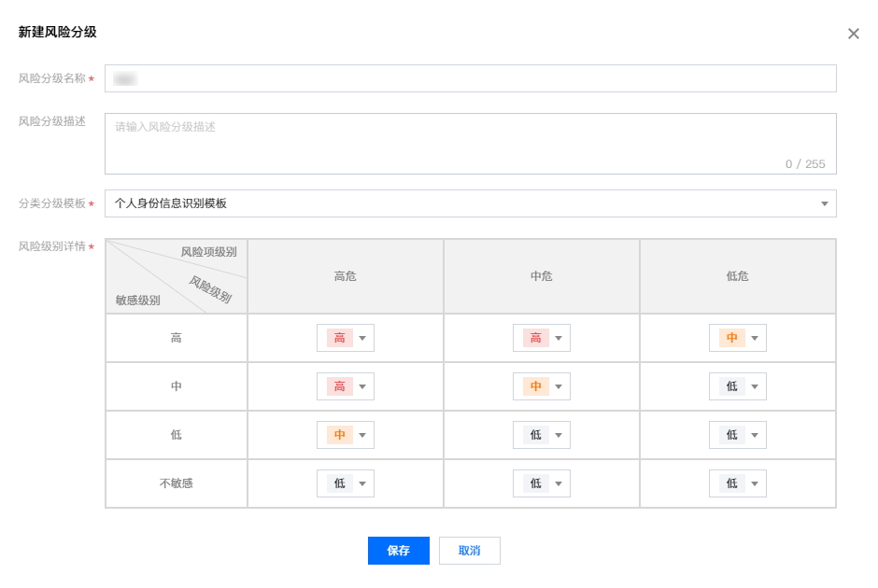Open dropdown for 中 sensitivity, 低危 column

pos(738,386)
